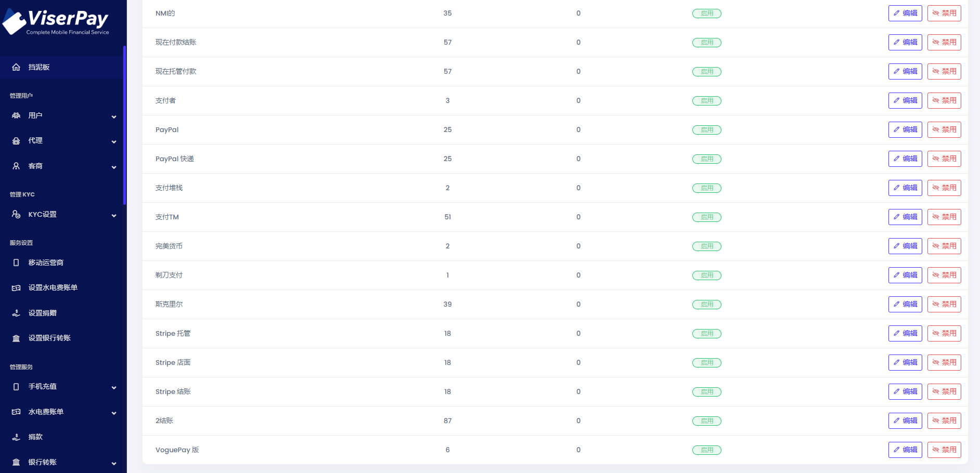Disable the VoguePay 版 gateway
Viewport: 980px width, 473px height.
pos(944,450)
